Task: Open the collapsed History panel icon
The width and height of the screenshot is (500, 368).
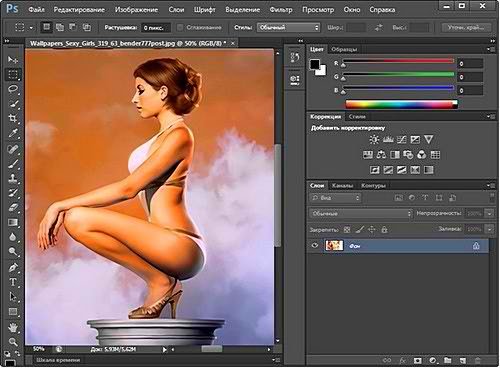Action: coord(295,57)
